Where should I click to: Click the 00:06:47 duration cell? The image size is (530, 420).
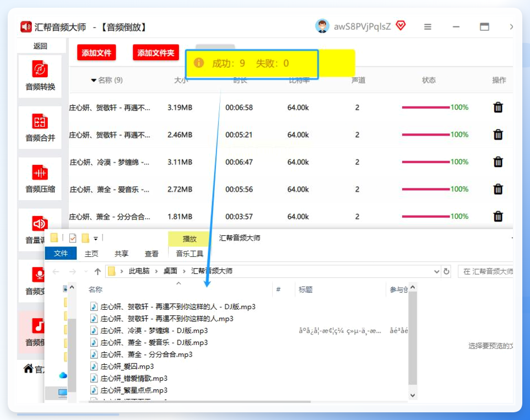click(239, 162)
